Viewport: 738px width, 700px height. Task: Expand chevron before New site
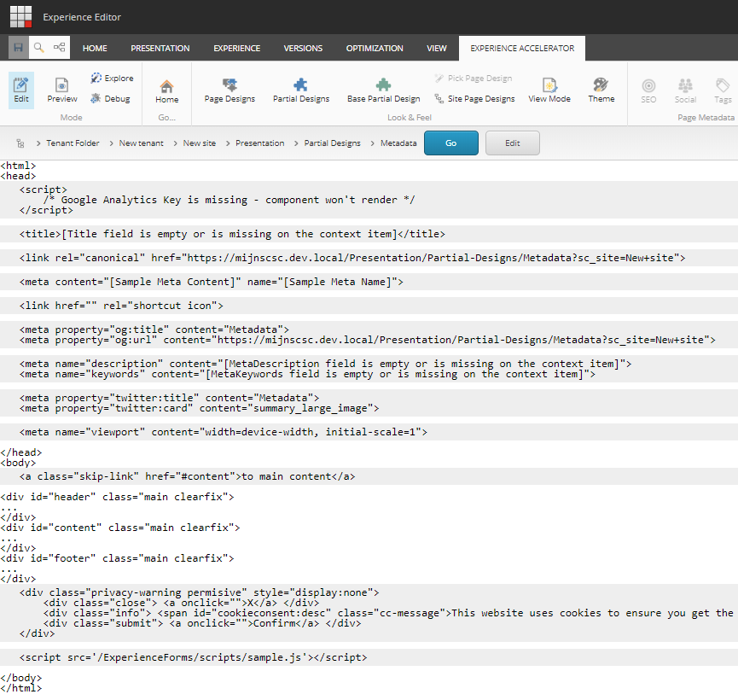click(x=175, y=143)
